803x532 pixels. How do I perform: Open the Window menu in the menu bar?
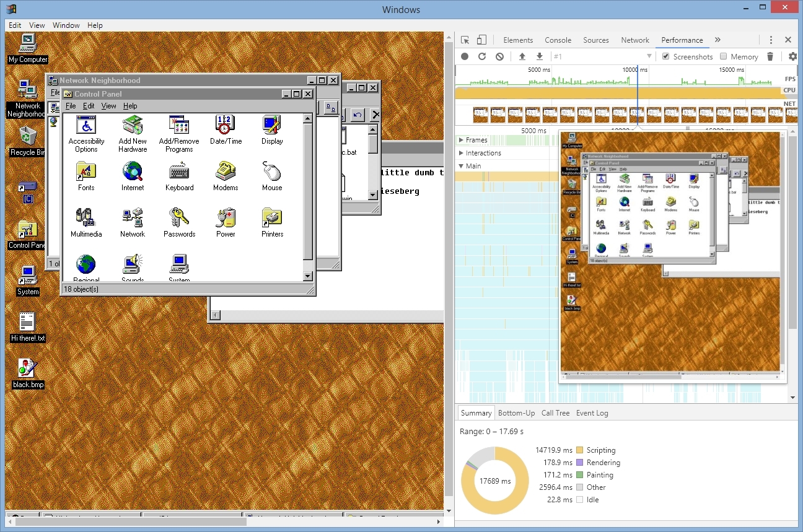coord(66,25)
